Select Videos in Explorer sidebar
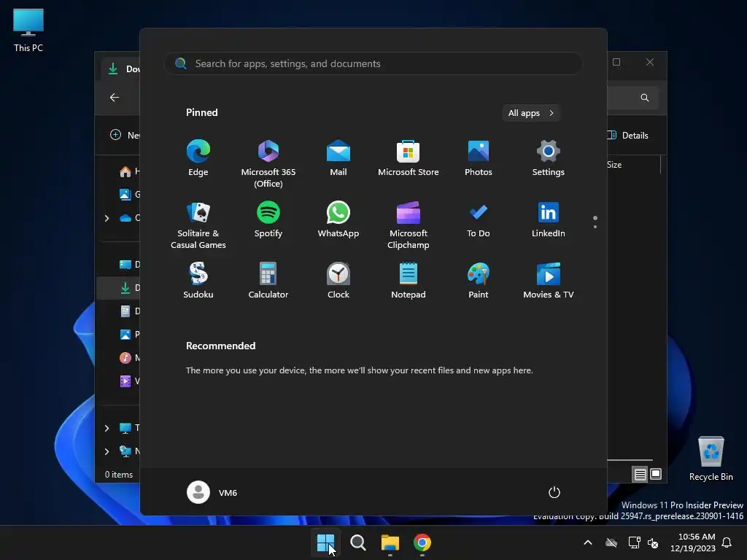 pos(128,381)
